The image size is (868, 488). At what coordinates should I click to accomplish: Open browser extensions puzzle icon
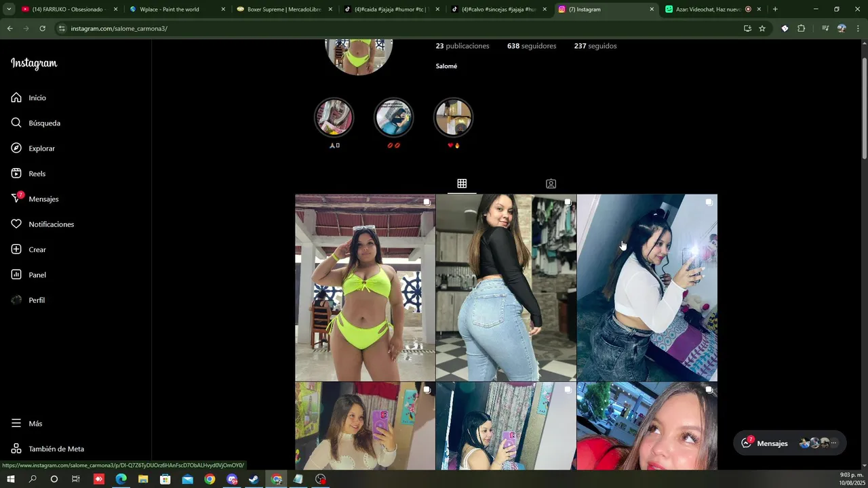coord(801,28)
